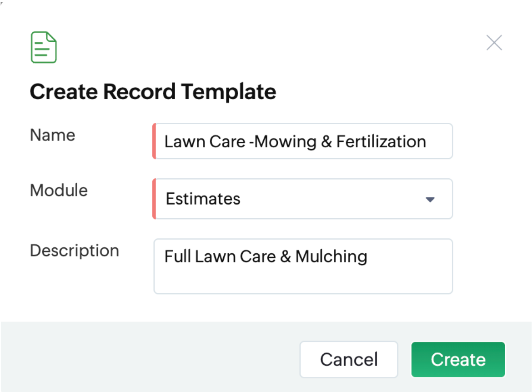Click the red required marker on Module field
Viewport: 532px width, 392px height.
coord(154,199)
